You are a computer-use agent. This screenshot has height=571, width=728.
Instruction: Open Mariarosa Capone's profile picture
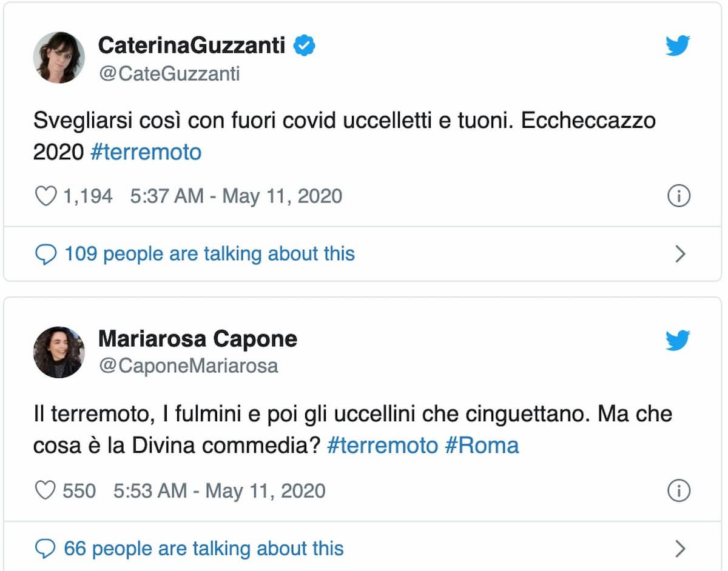point(59,352)
